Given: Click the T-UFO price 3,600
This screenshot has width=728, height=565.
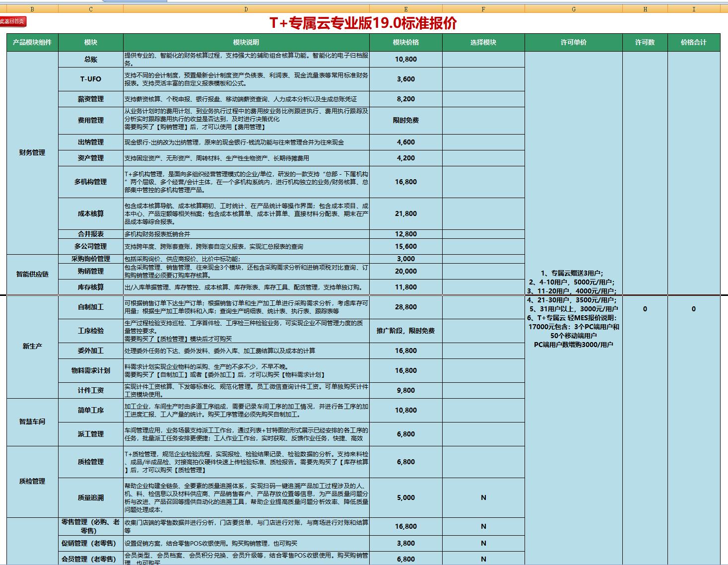Looking at the screenshot, I should (406, 79).
